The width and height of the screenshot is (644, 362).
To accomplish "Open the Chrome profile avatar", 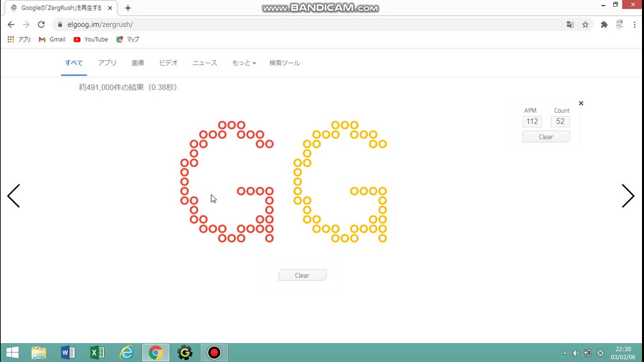I will point(619,25).
